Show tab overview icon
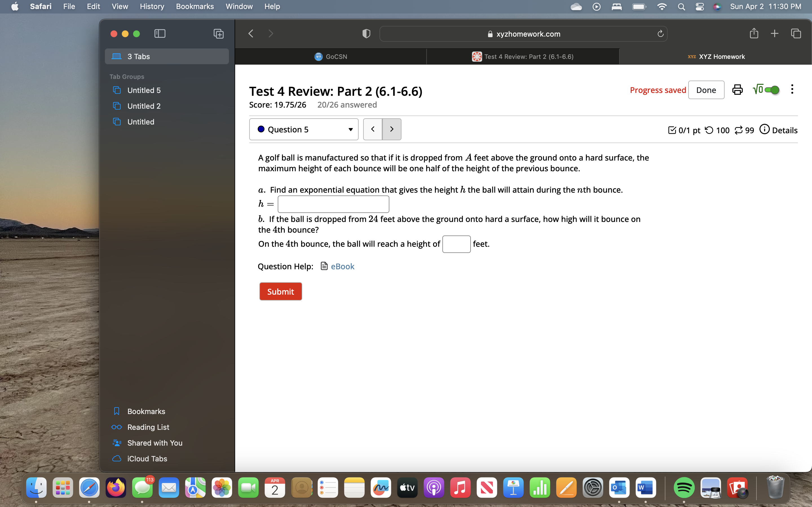Viewport: 812px width, 507px height. pyautogui.click(x=796, y=34)
